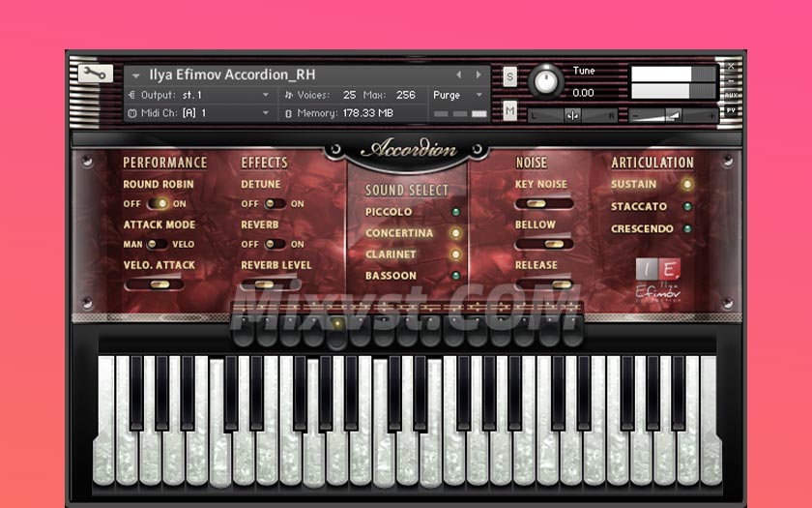812x508 pixels.
Task: Toggle the Round Robin switch
Action: 156,204
